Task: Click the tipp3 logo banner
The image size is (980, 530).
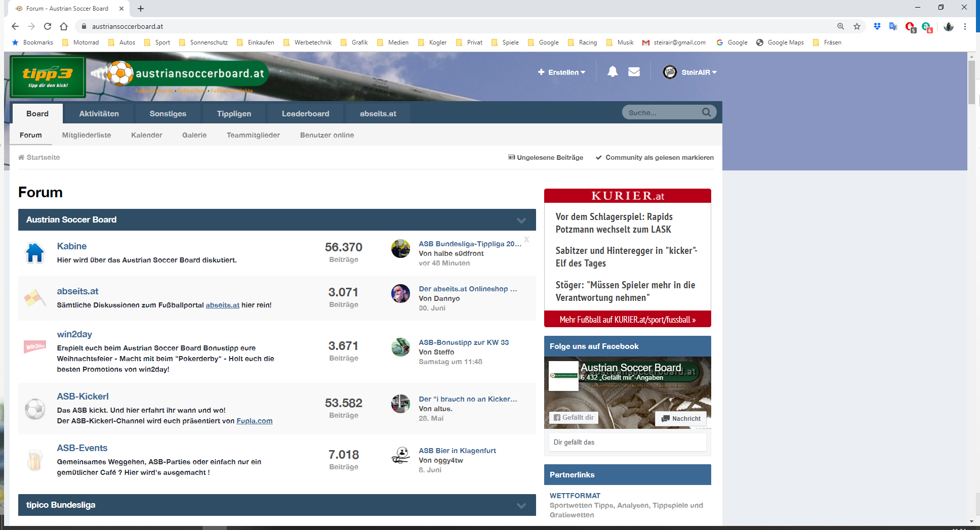Action: [48, 76]
